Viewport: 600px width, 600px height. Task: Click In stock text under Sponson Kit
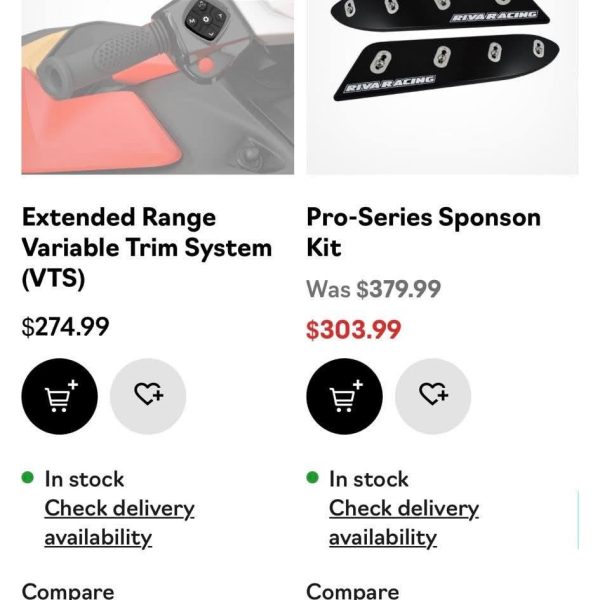coord(369,479)
